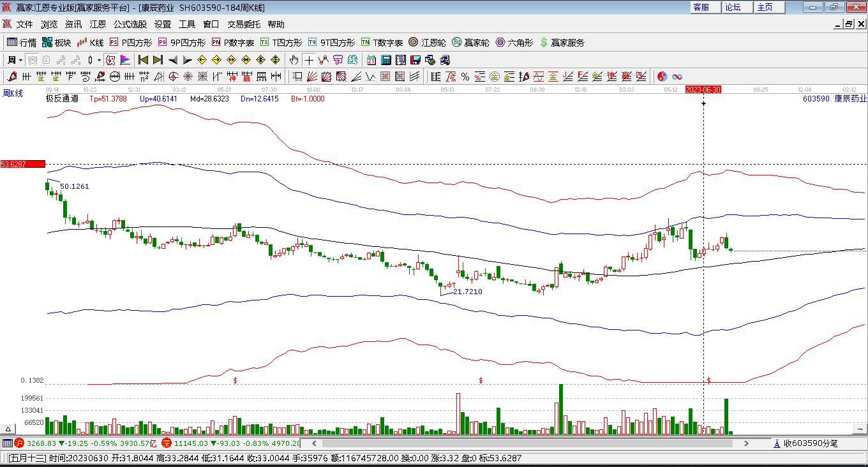Expand the candlestick style dropdown arrow
The image size is (868, 467).
tap(99, 60)
